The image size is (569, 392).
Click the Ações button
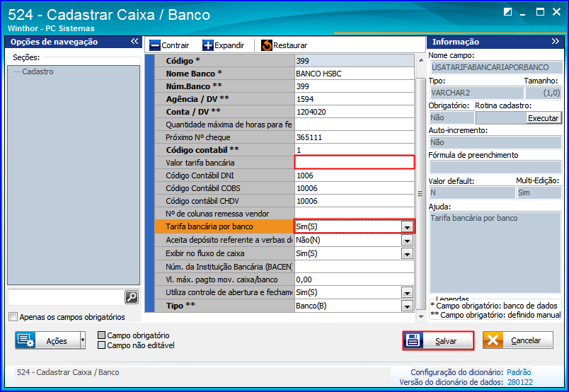point(47,340)
